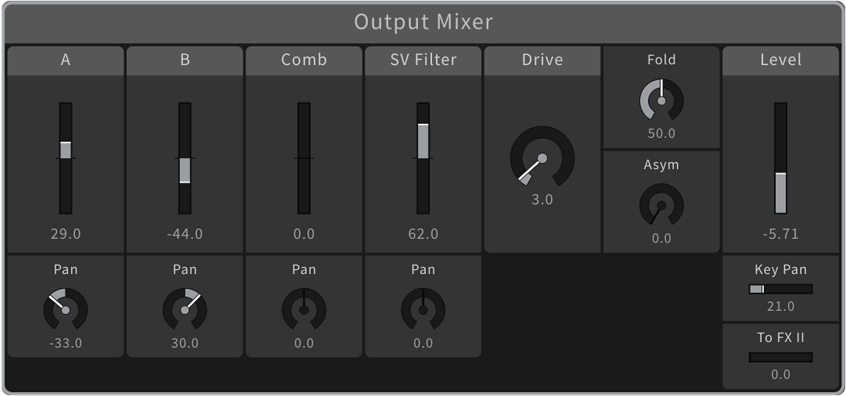Click the Output Mixer title bar

(423, 23)
